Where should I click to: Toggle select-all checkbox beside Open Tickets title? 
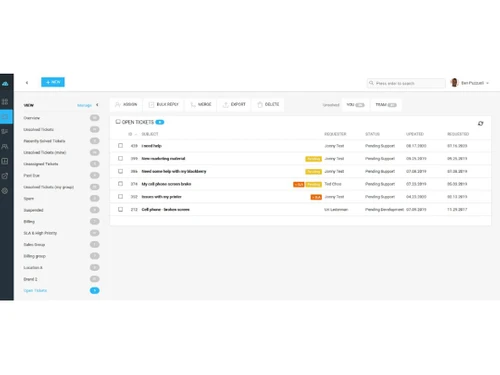click(x=118, y=122)
